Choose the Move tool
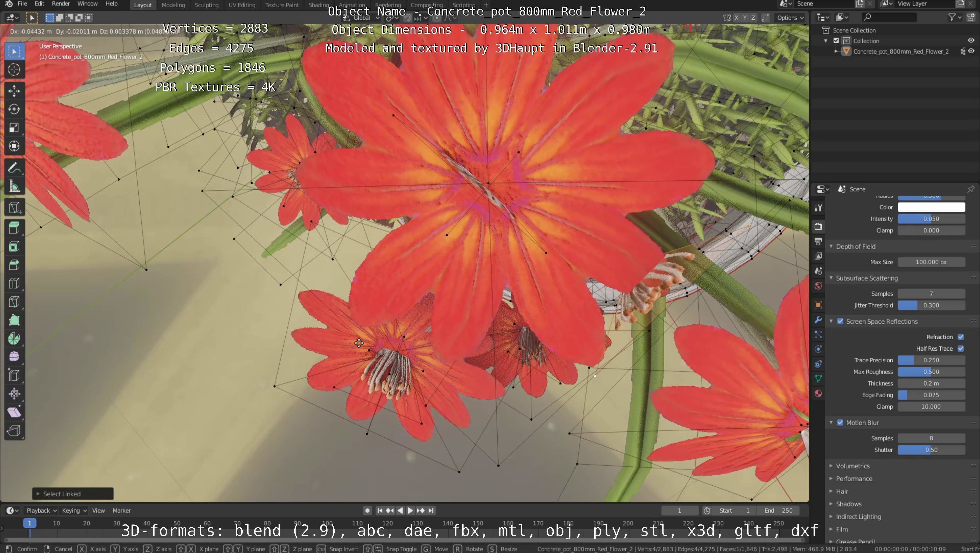Viewport: 980px width, 553px height. click(14, 91)
